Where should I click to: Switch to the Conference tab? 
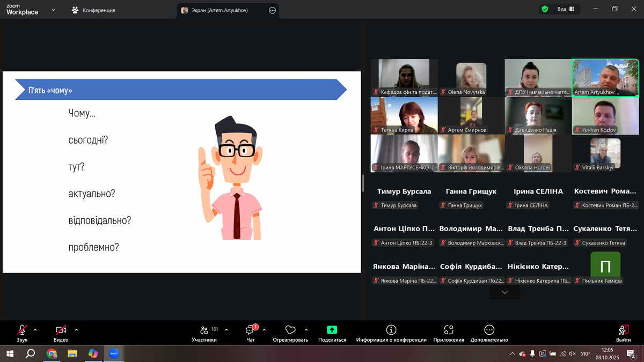[94, 10]
